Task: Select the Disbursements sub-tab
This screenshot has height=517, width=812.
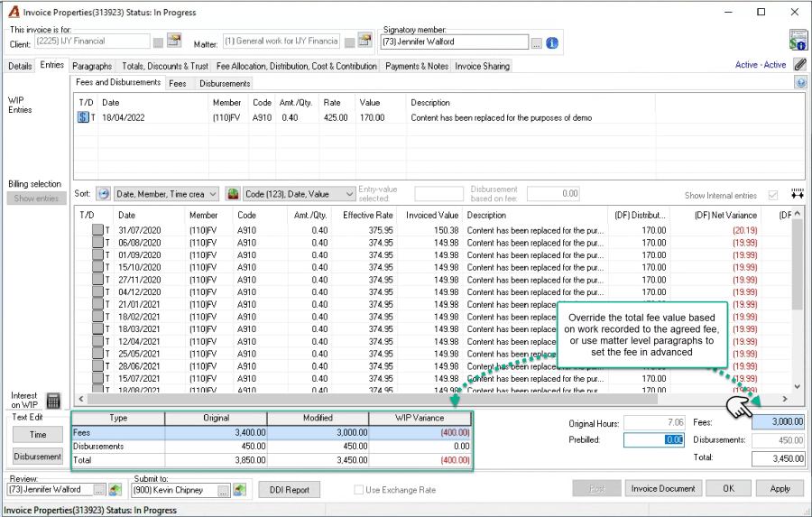Action: (x=225, y=83)
